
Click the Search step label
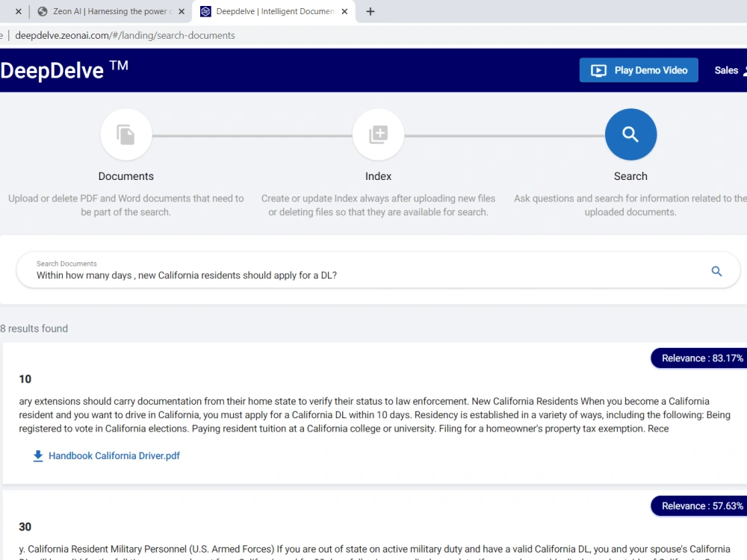[x=630, y=176]
